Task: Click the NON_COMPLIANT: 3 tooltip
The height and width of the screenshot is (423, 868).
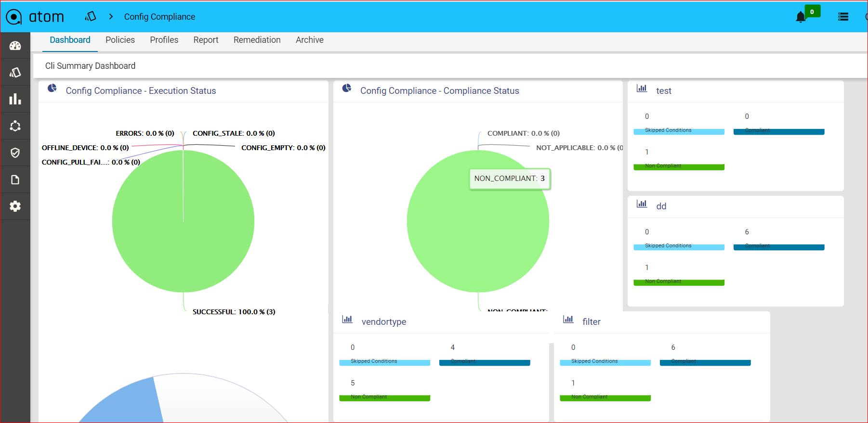Action: coord(510,179)
